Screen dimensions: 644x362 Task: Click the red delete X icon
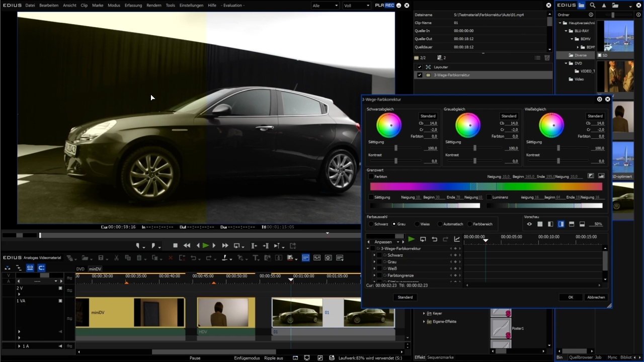click(170, 258)
